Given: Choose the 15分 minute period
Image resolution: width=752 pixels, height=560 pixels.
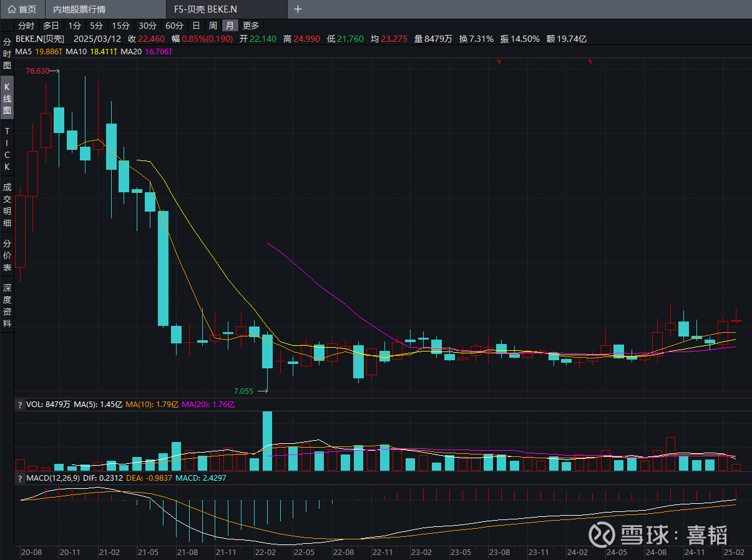Looking at the screenshot, I should (120, 26).
